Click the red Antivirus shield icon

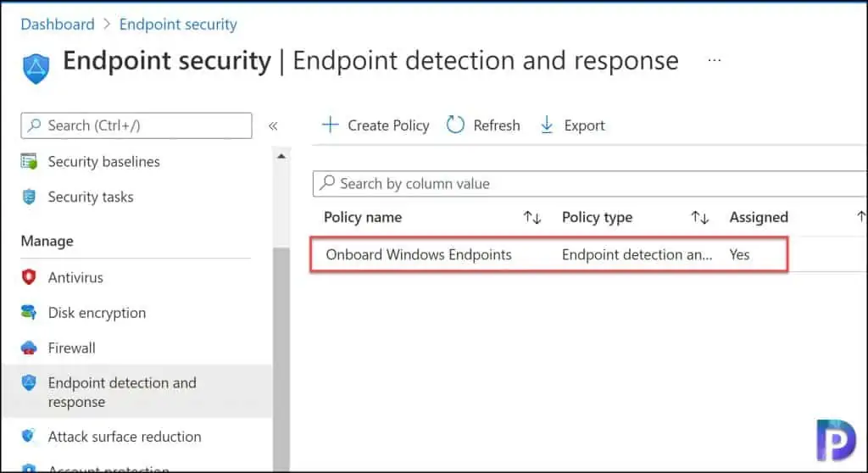tap(29, 277)
